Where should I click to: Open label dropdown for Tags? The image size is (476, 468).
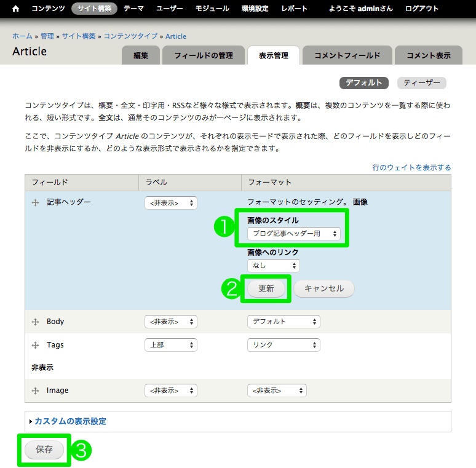coord(171,345)
